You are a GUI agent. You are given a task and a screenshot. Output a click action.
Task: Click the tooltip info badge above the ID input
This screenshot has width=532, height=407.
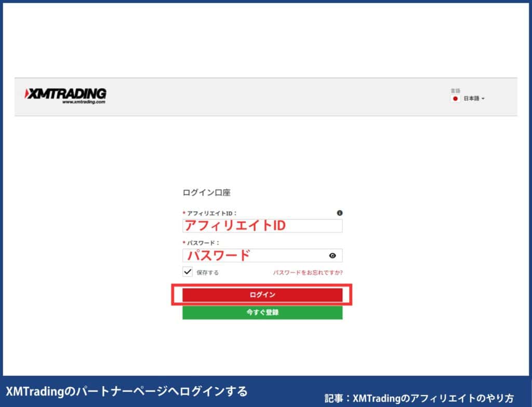click(340, 213)
